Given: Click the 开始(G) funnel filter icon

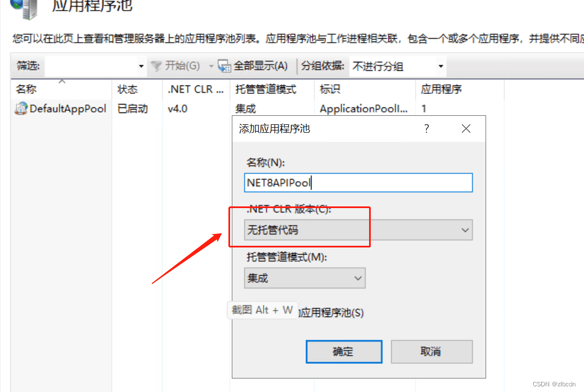Looking at the screenshot, I should (156, 66).
